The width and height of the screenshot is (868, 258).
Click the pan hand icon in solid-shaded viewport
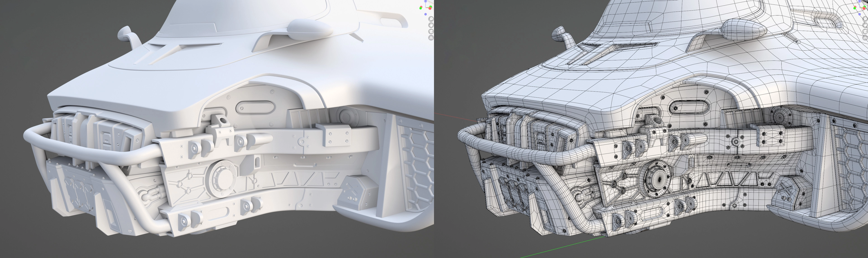pos(431,25)
